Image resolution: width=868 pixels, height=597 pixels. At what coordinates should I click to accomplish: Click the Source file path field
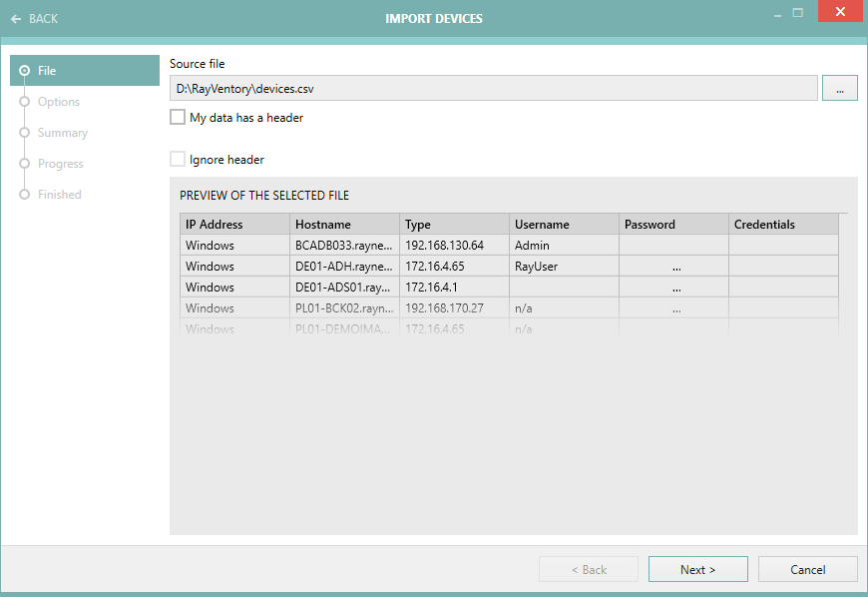tap(493, 89)
